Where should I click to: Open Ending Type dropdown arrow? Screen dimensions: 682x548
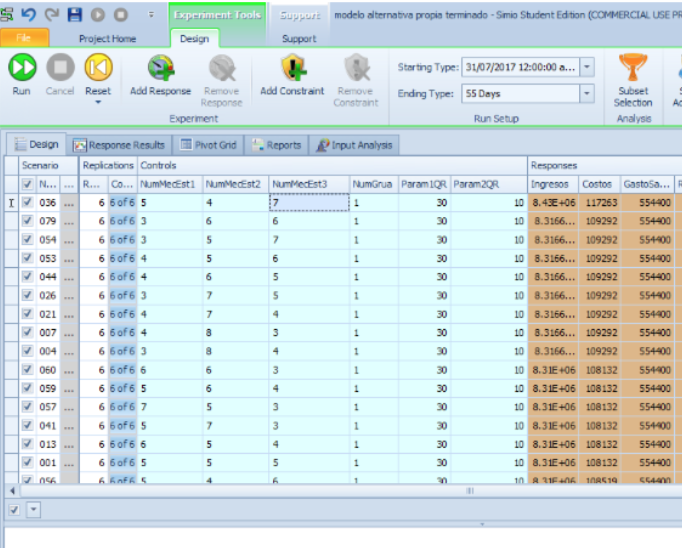587,94
